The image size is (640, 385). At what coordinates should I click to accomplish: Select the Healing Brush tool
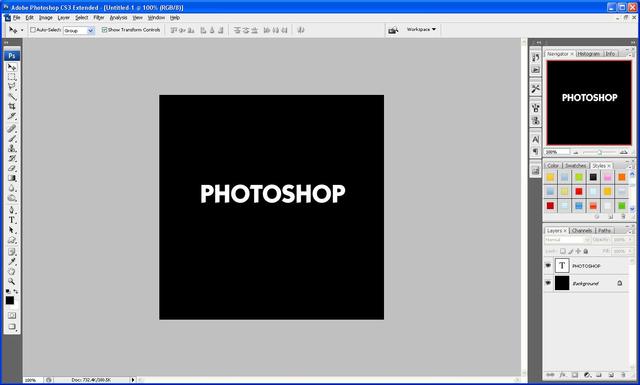pos(12,129)
